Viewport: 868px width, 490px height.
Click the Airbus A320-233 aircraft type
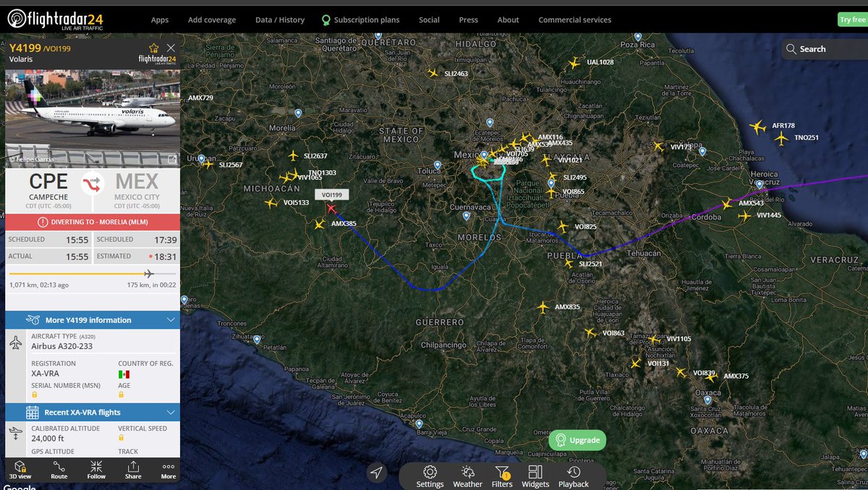61,346
